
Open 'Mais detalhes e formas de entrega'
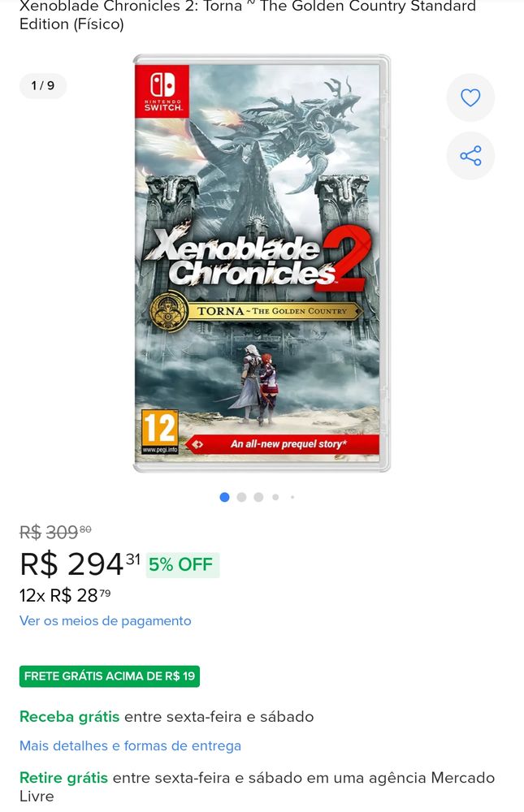tap(130, 745)
